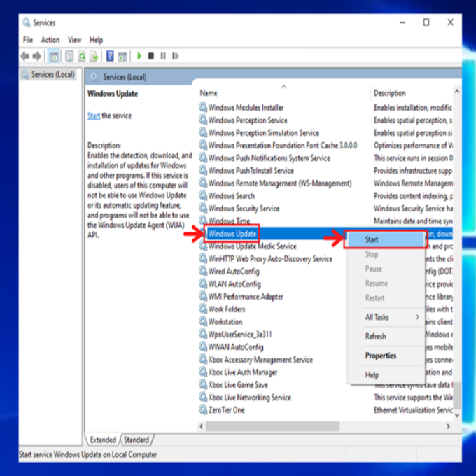The image size is (476, 476).
Task: Click horizontal scrollbar right arrow
Action: (449, 426)
